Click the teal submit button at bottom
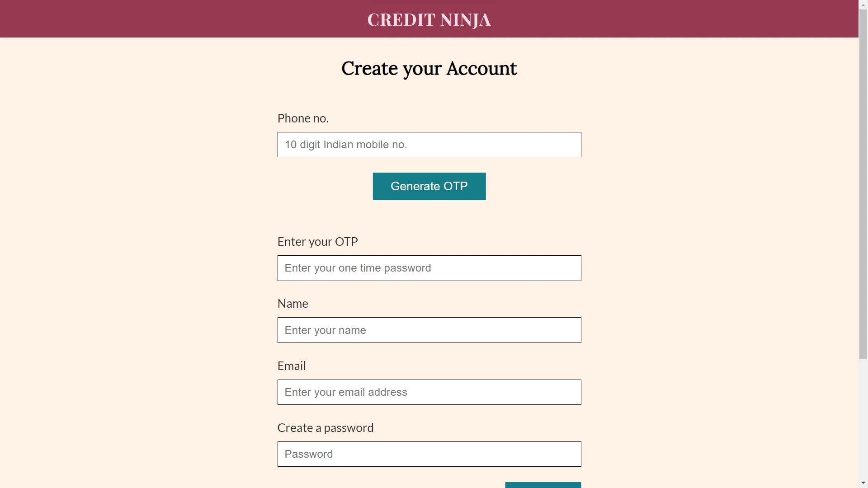Viewport: 868px width, 488px height. pos(542,486)
